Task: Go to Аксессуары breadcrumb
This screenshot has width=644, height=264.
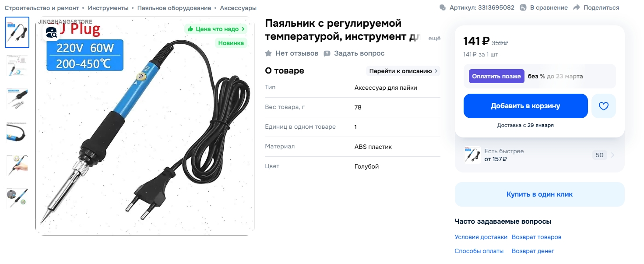Action: (238, 8)
